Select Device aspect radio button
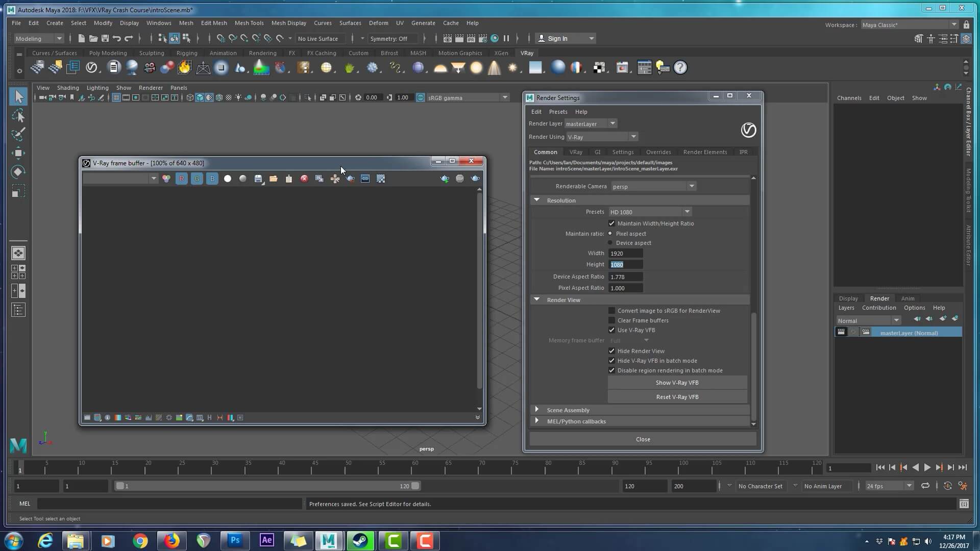Viewport: 980px width, 551px height. click(x=610, y=243)
